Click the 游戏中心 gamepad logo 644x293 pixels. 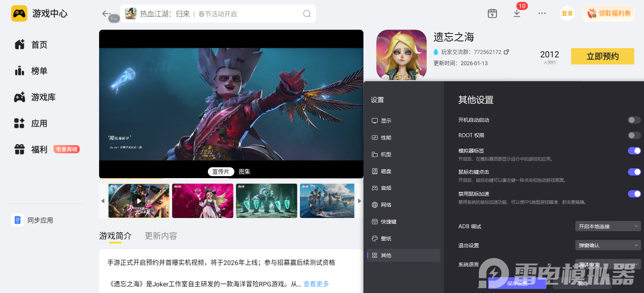click(x=19, y=14)
